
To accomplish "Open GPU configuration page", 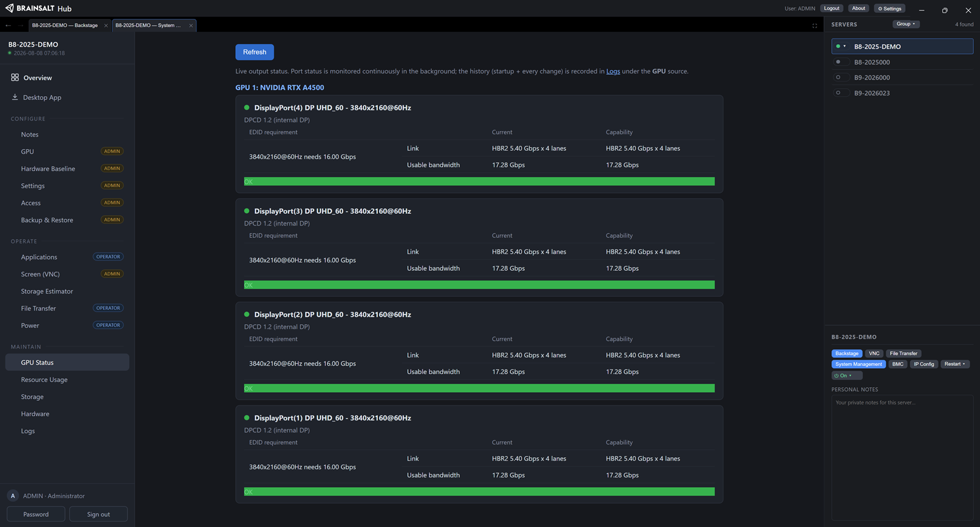I will pyautogui.click(x=67, y=151).
